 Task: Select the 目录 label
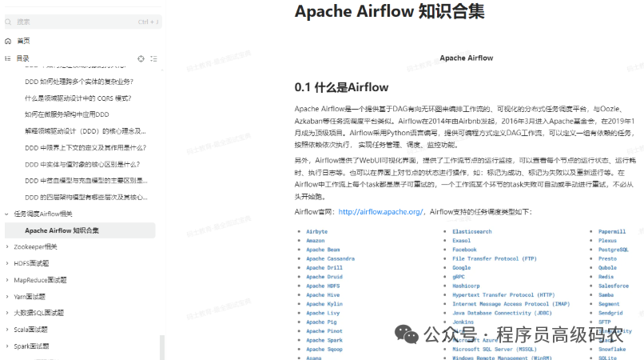(22, 58)
